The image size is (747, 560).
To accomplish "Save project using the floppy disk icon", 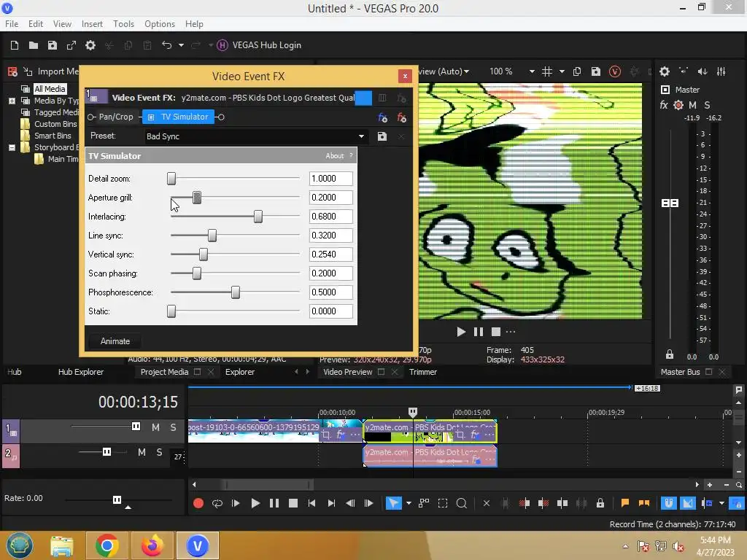I will click(x=53, y=45).
